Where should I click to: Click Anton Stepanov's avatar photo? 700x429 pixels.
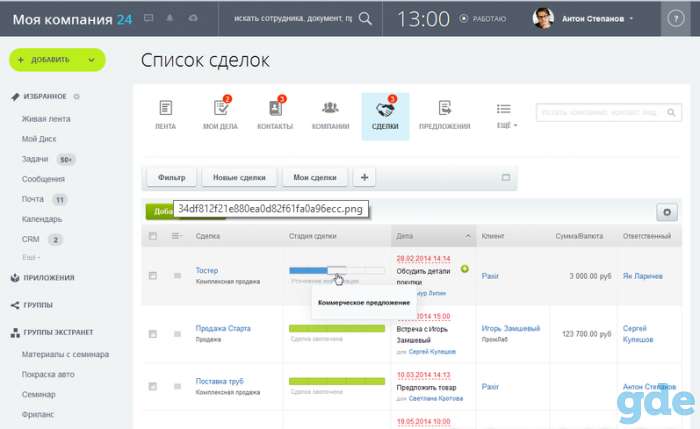click(x=543, y=18)
